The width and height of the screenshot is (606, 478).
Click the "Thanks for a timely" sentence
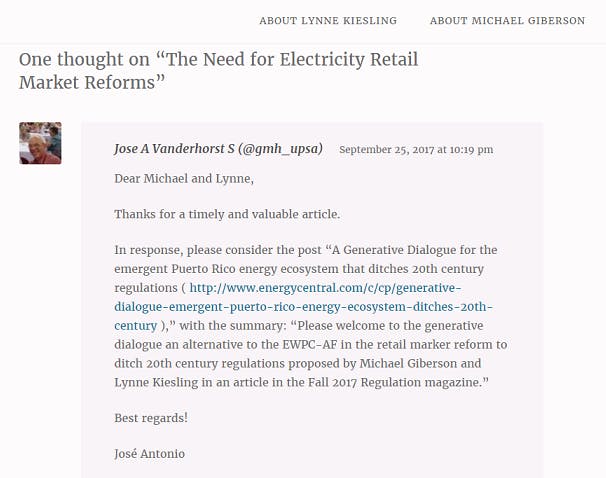[227, 214]
